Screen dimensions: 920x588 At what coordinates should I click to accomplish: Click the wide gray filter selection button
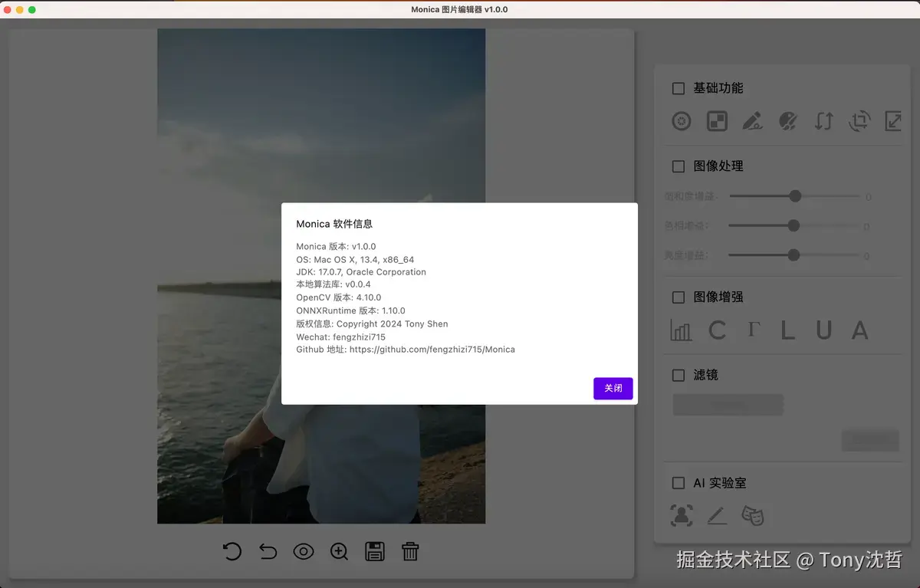click(x=728, y=405)
